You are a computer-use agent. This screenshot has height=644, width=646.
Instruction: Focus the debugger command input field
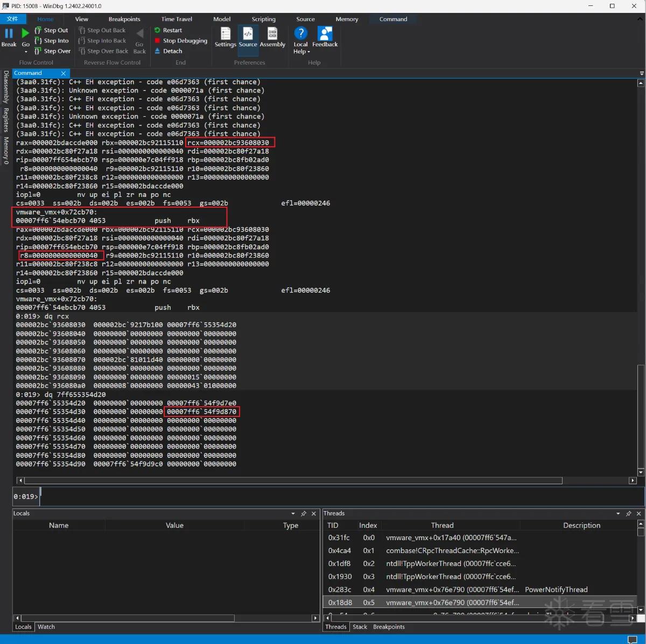click(342, 497)
